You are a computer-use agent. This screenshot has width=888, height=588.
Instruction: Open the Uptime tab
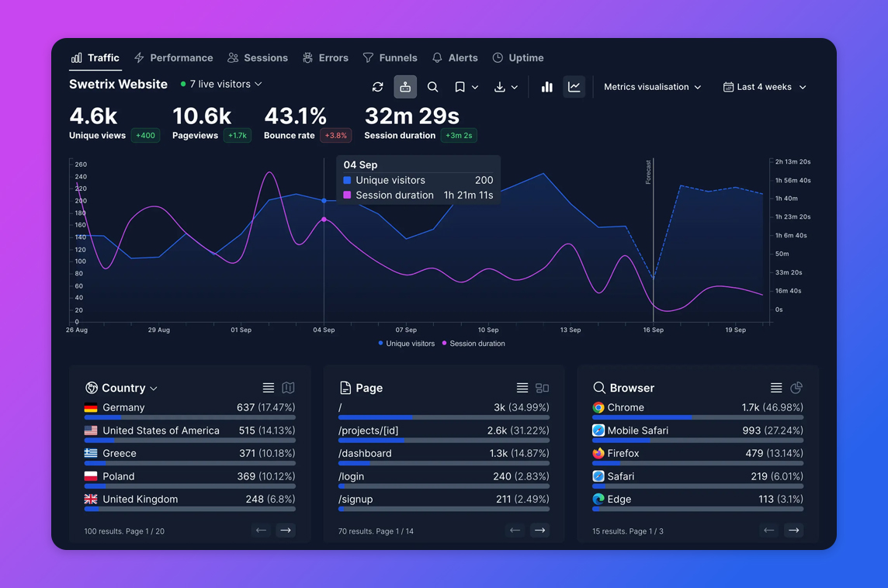[519, 57]
